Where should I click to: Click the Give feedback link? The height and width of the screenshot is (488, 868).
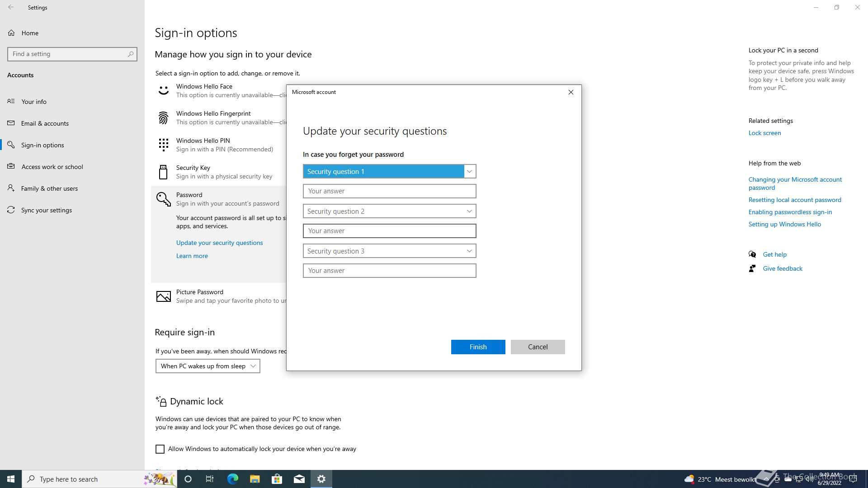(x=783, y=268)
